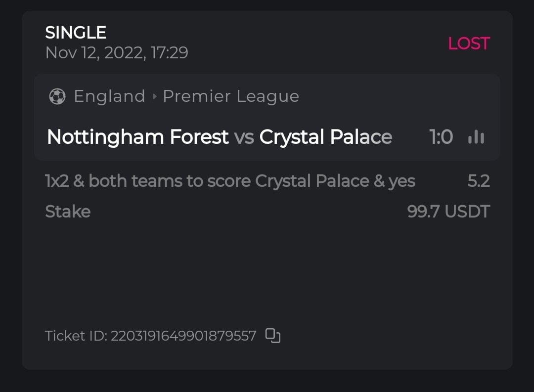
Task: Select the Nottingham Forest team name
Action: [x=137, y=137]
